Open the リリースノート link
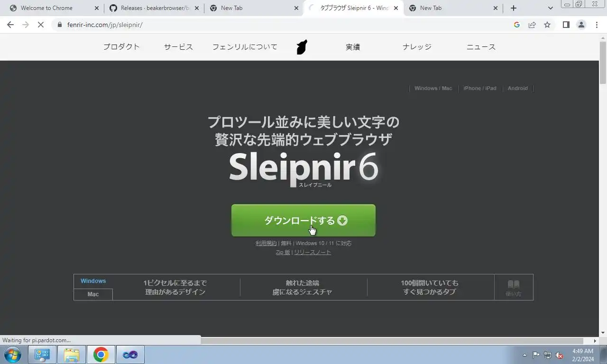The height and width of the screenshot is (364, 607). coord(313,252)
